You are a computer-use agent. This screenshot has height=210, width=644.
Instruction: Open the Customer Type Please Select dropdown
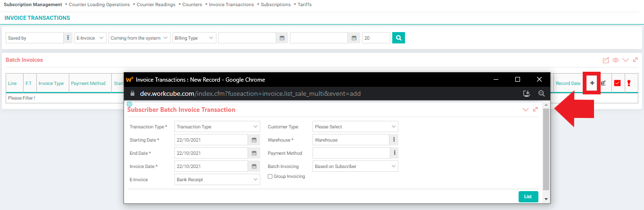355,126
